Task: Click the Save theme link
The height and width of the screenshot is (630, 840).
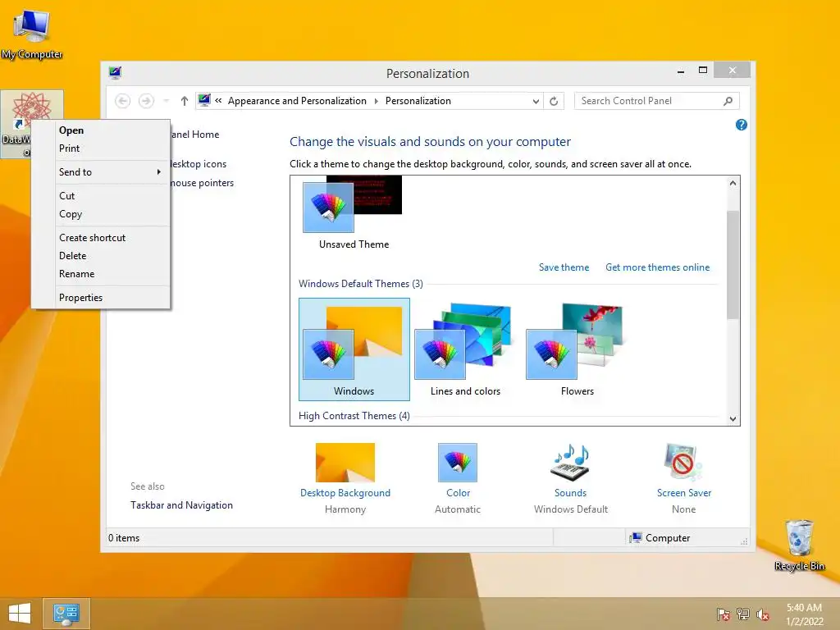Action: pyautogui.click(x=564, y=267)
